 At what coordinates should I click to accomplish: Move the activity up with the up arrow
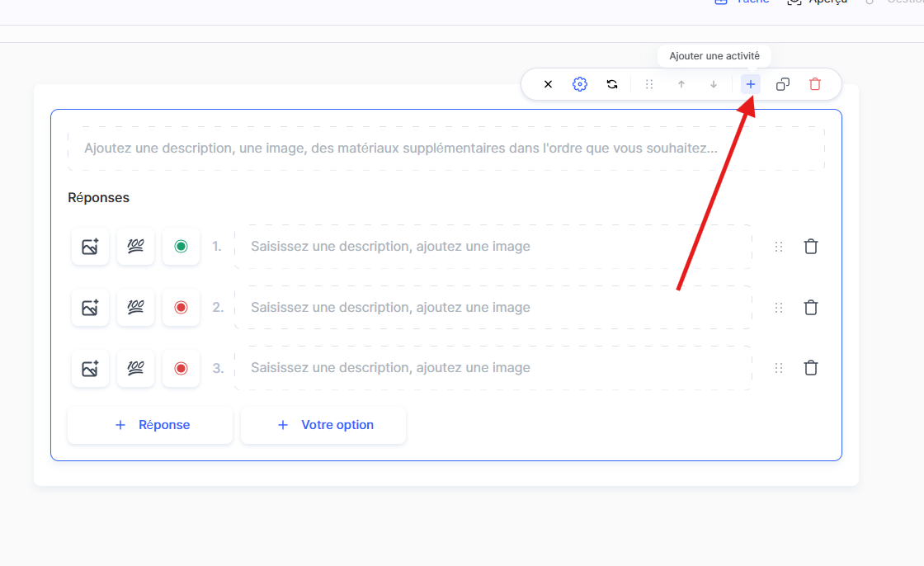(x=681, y=84)
